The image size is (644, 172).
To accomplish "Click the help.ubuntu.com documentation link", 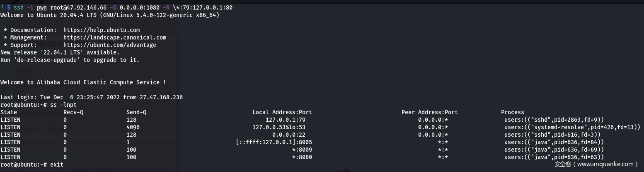I will click(x=102, y=30).
